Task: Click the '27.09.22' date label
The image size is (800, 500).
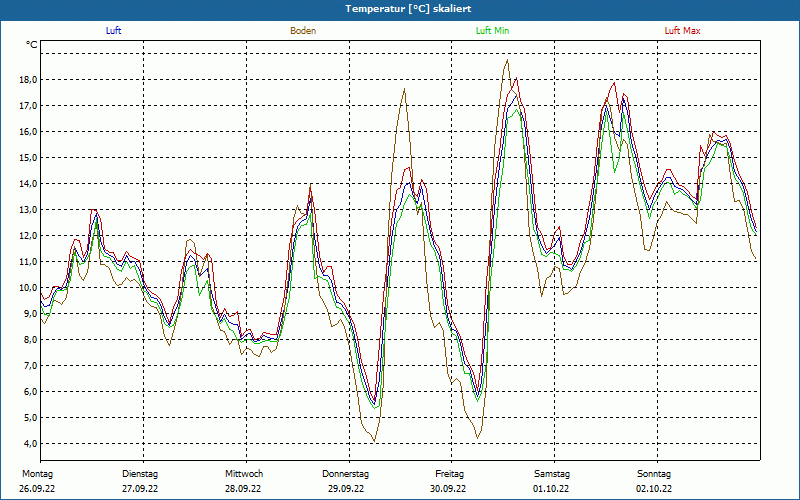Action: tap(140, 489)
